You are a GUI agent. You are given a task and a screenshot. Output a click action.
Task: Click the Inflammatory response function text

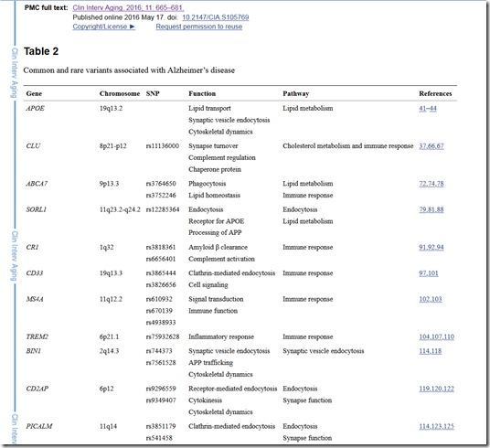click(x=221, y=336)
